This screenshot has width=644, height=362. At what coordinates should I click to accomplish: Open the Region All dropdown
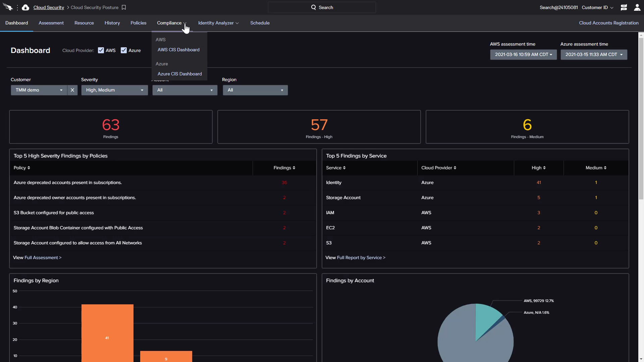coord(255,90)
